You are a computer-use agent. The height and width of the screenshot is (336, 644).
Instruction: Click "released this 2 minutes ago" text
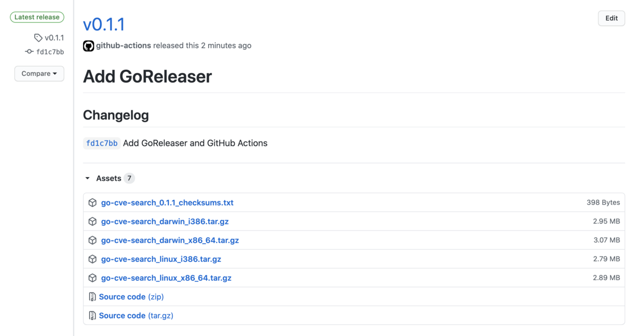click(x=202, y=46)
